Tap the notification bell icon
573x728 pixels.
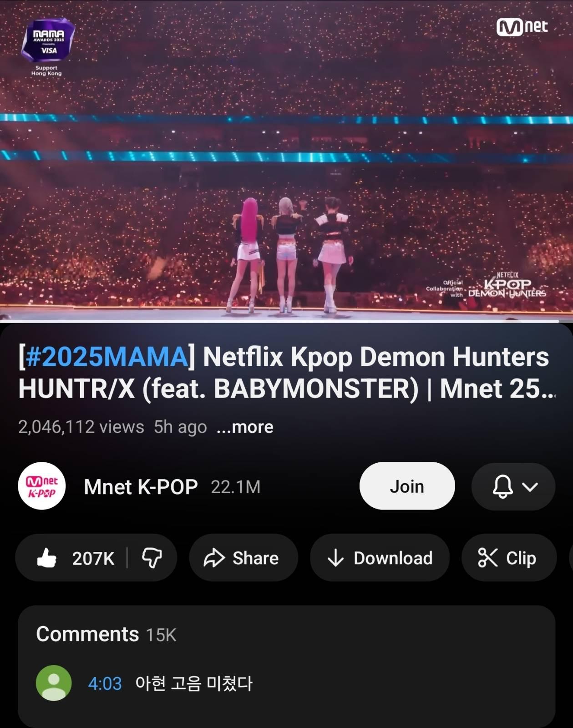pos(502,487)
